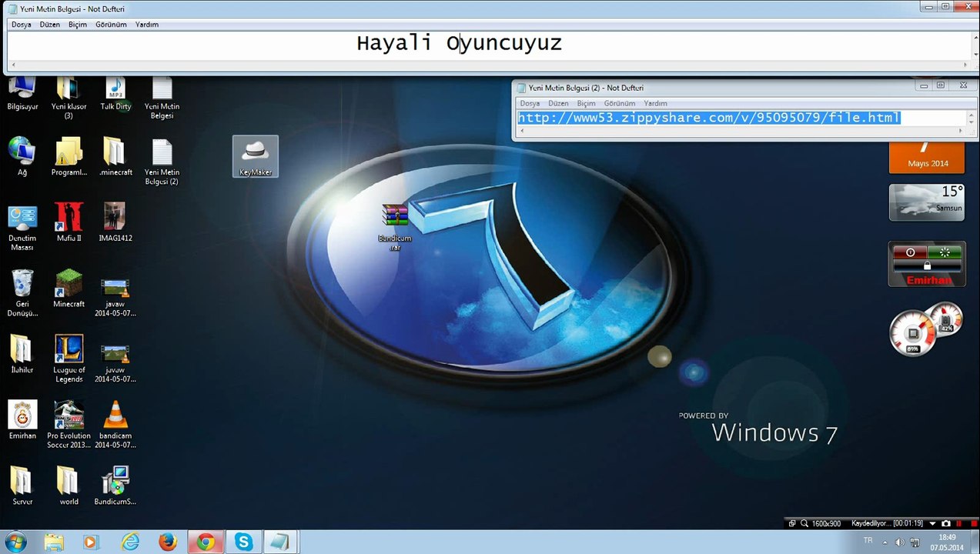980x554 pixels.
Task: Select the Denetim Masası icon
Action: [22, 227]
